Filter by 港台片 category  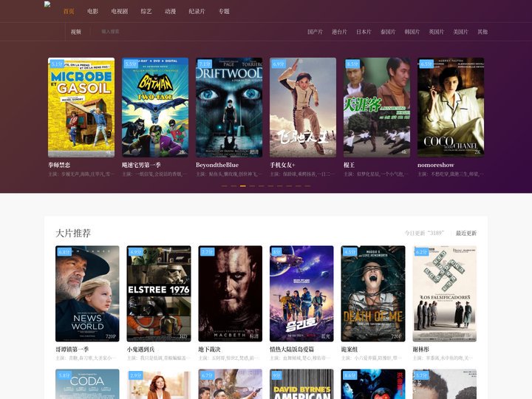[339, 32]
